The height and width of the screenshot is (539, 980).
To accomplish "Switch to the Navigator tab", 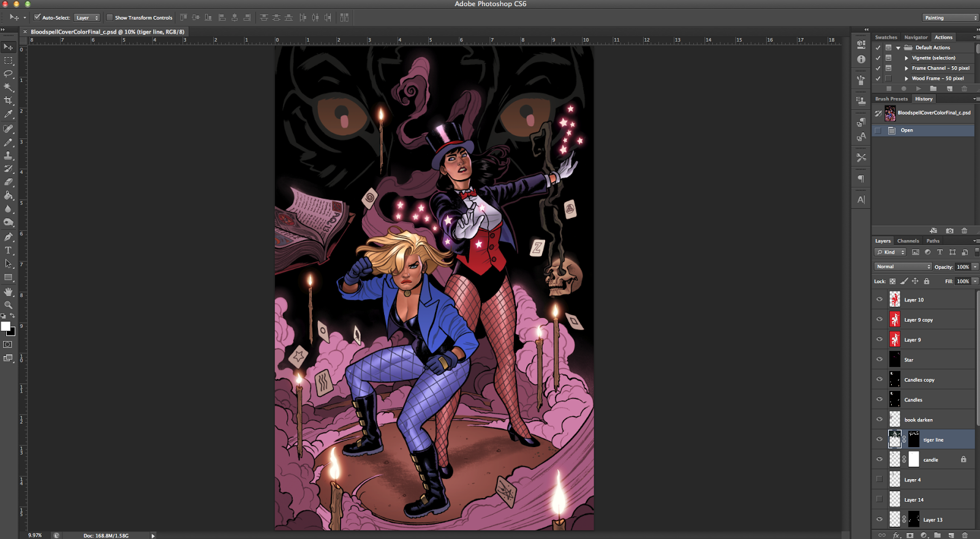I will tap(916, 37).
